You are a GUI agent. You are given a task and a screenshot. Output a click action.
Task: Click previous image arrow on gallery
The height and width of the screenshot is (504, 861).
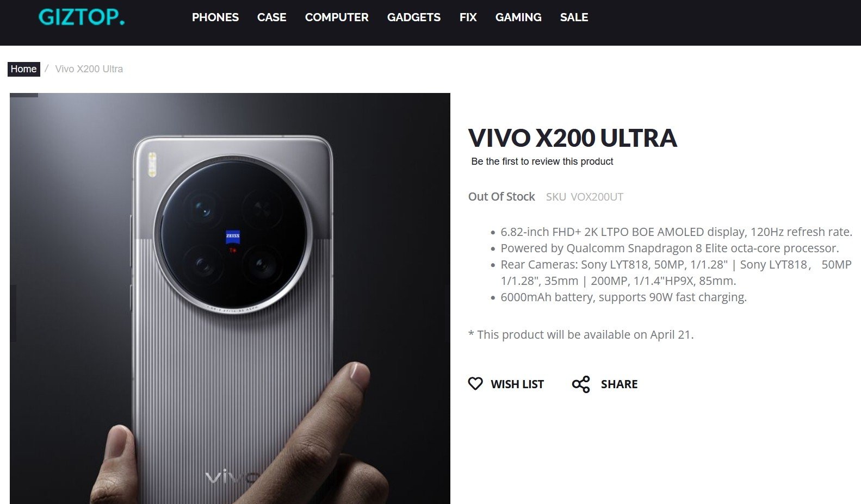point(13,313)
